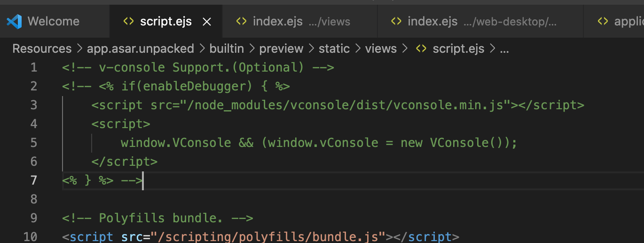Select preview in the breadcrumb path
The height and width of the screenshot is (243, 644).
tap(281, 49)
